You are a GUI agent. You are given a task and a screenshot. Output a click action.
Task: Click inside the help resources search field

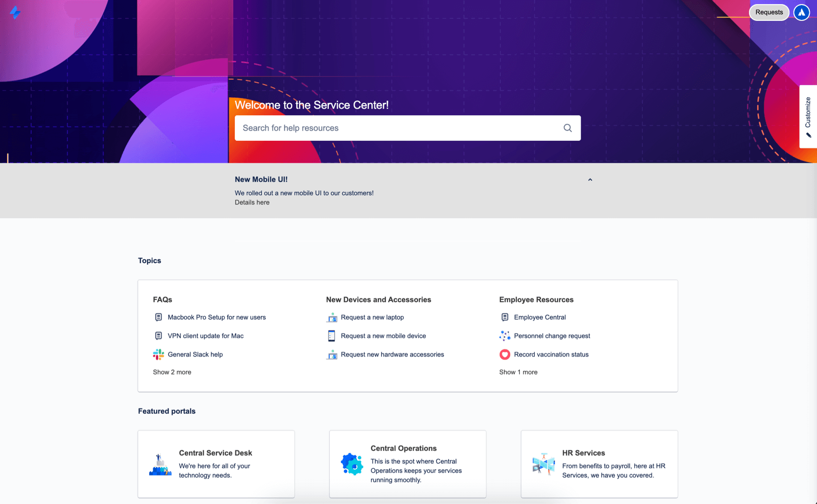click(398, 128)
